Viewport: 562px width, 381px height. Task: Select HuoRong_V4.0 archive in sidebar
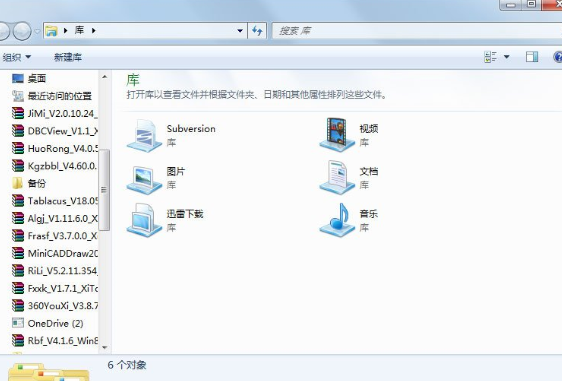pos(54,148)
